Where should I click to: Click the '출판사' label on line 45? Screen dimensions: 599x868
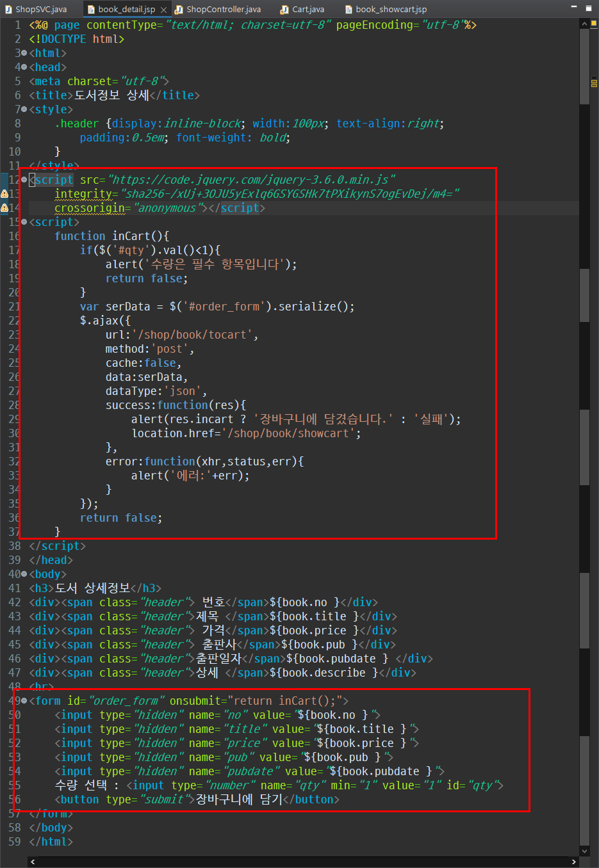(x=219, y=645)
